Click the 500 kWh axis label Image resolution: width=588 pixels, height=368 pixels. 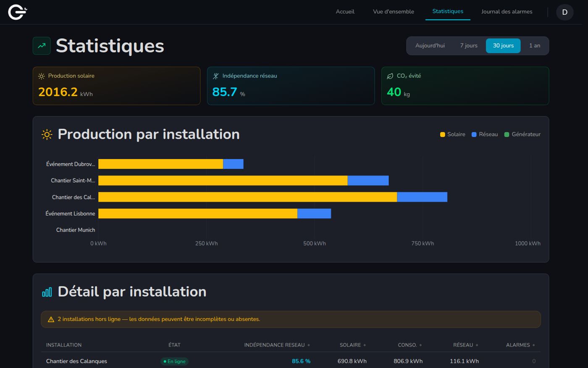315,244
